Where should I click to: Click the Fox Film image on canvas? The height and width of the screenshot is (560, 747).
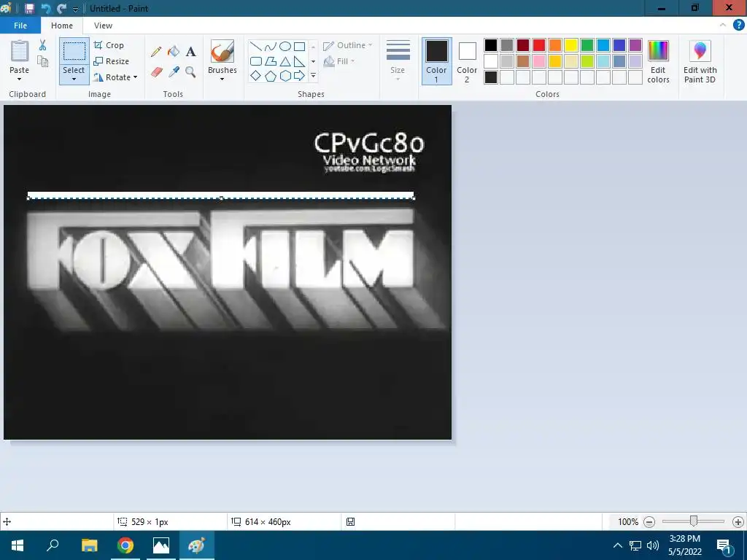coord(228,272)
